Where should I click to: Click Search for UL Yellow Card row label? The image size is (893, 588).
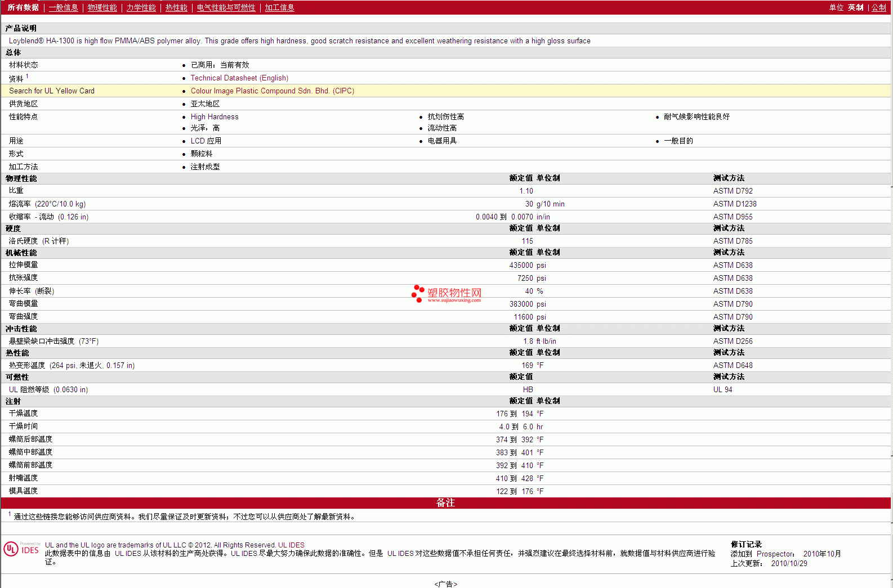(52, 91)
